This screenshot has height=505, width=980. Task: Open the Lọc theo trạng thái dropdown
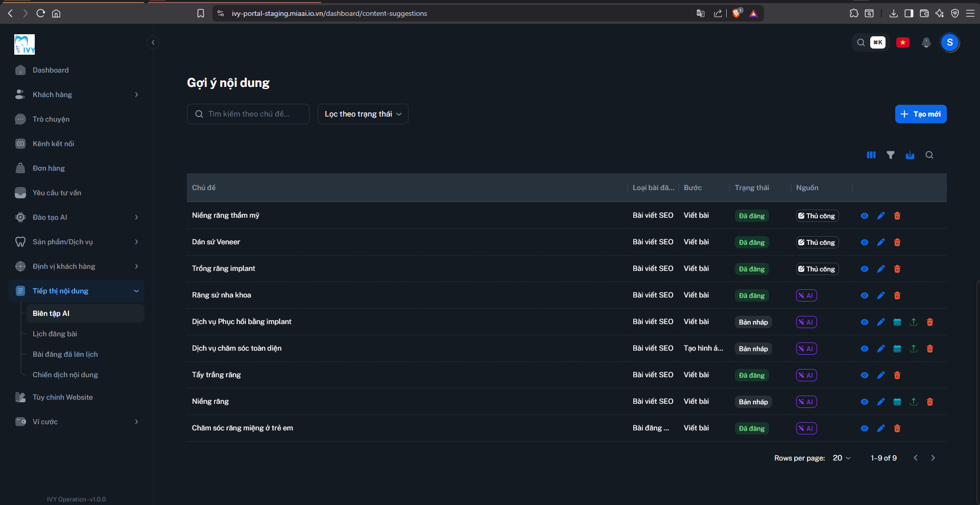(x=363, y=114)
